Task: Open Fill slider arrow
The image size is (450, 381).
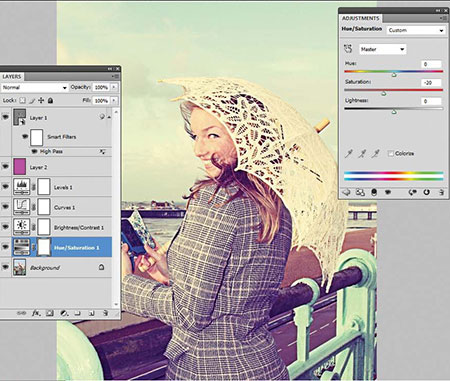Action: [114, 100]
